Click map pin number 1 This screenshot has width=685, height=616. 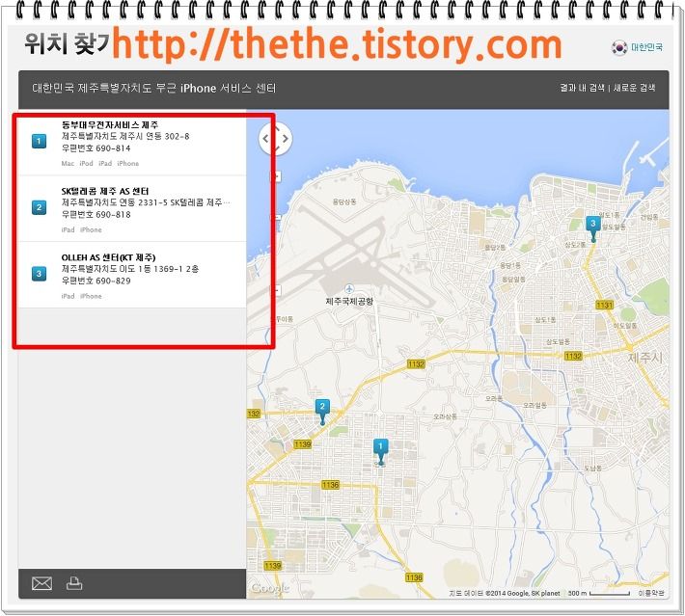coord(380,452)
